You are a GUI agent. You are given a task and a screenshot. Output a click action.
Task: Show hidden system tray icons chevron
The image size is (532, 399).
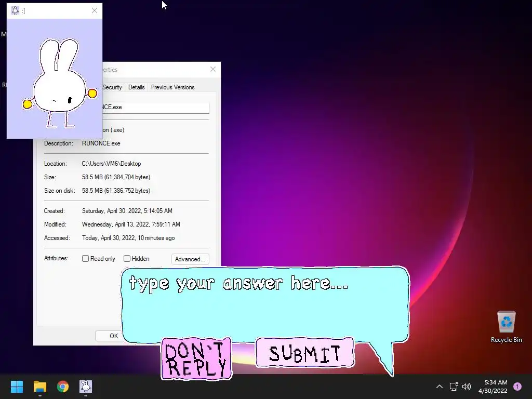pos(440,387)
